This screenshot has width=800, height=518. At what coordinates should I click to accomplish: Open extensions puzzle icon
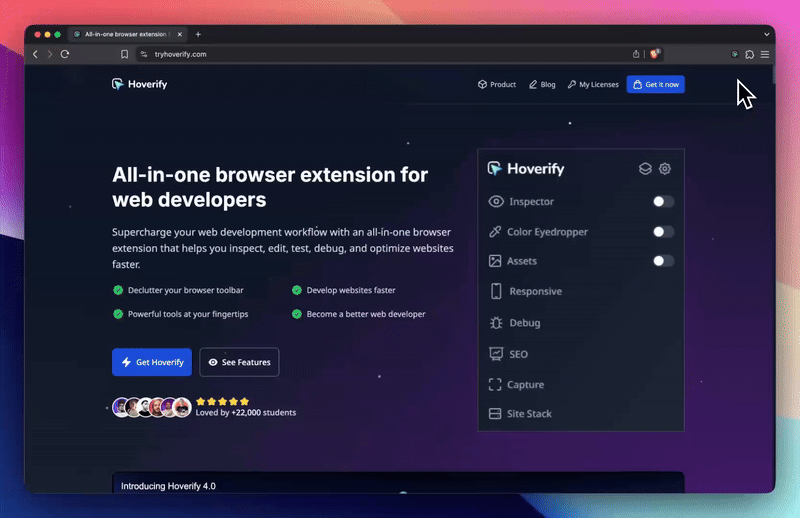coord(749,54)
